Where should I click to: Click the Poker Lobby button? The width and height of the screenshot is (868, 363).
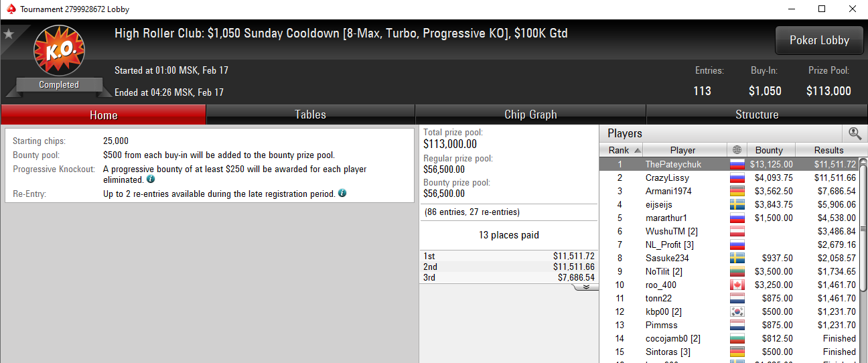[819, 40]
